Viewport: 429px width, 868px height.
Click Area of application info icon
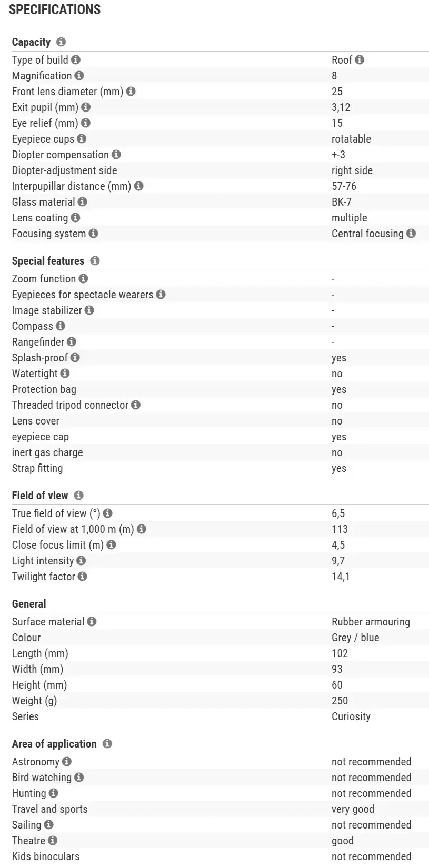point(107,743)
